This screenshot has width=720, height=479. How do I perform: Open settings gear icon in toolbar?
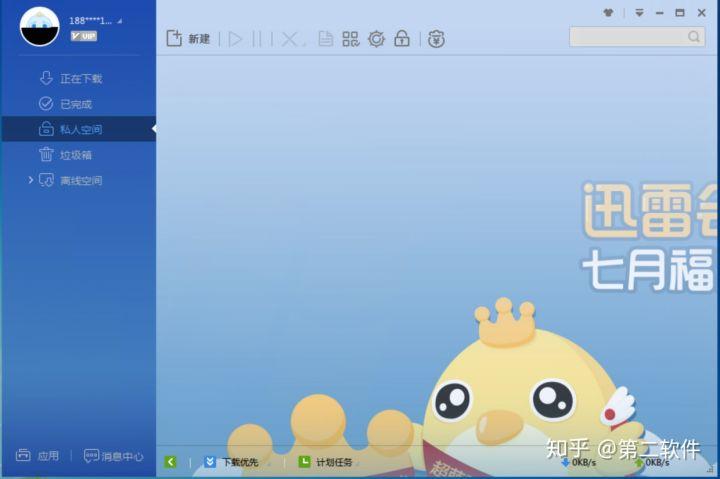[x=376, y=39]
